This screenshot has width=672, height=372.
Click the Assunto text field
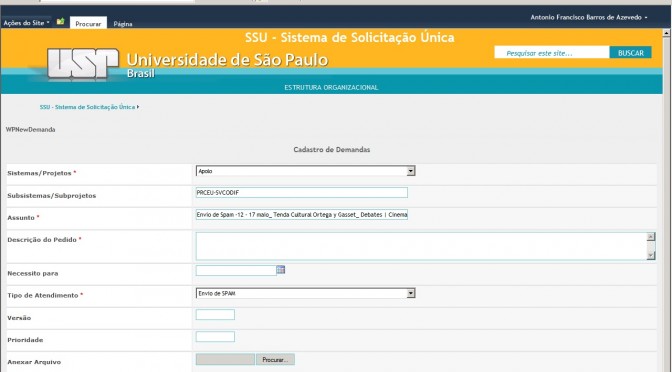coord(302,214)
